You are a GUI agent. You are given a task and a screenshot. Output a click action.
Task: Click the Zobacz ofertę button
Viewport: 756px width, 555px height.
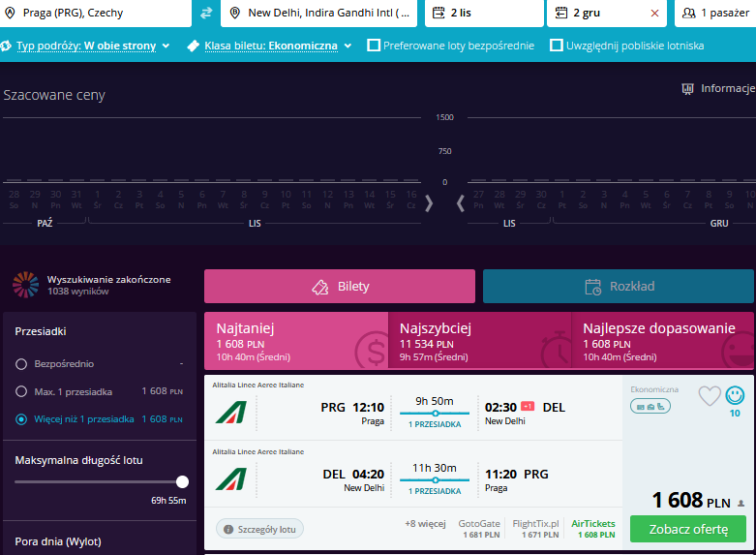tap(688, 529)
